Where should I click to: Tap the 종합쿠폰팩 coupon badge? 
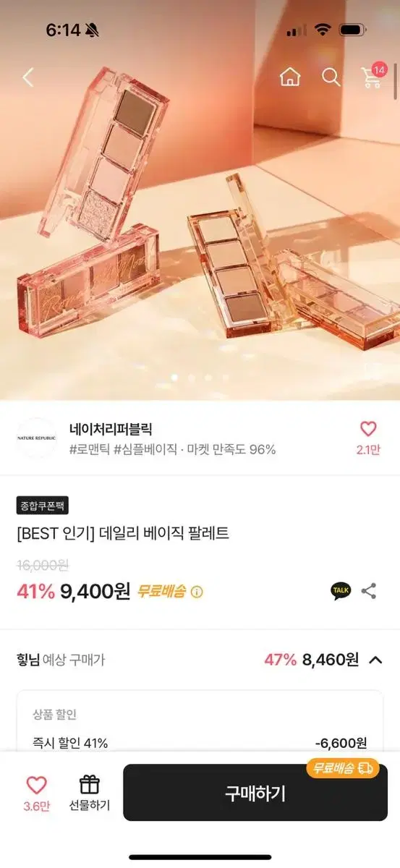click(x=43, y=506)
